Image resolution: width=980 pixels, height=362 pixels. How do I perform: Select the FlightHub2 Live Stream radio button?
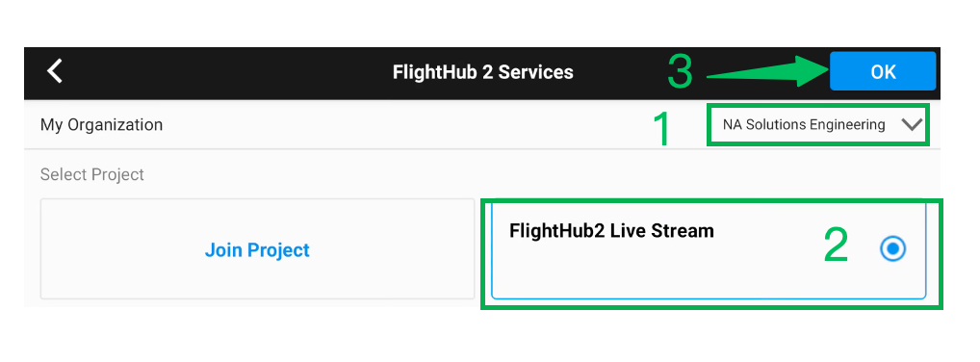(892, 248)
